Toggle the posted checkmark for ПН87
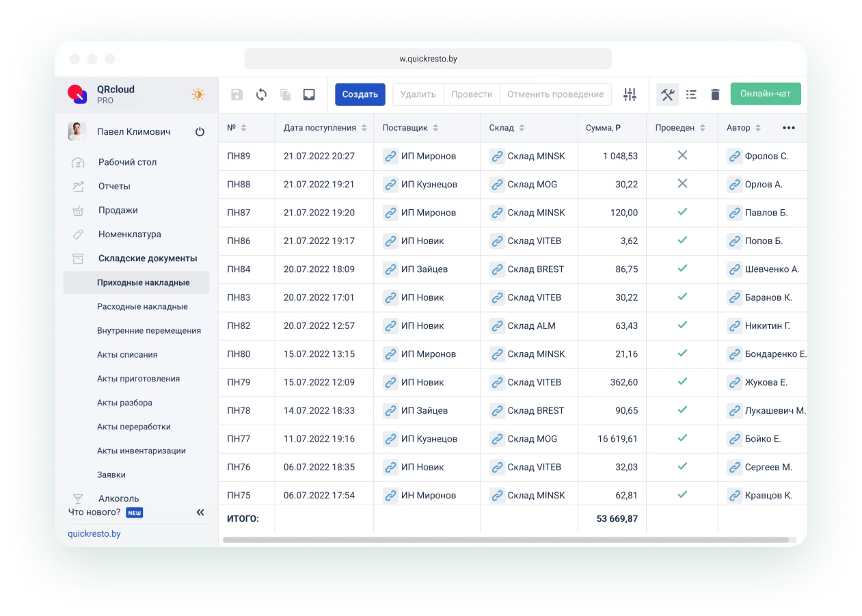This screenshot has height=616, width=862. pyautogui.click(x=682, y=212)
